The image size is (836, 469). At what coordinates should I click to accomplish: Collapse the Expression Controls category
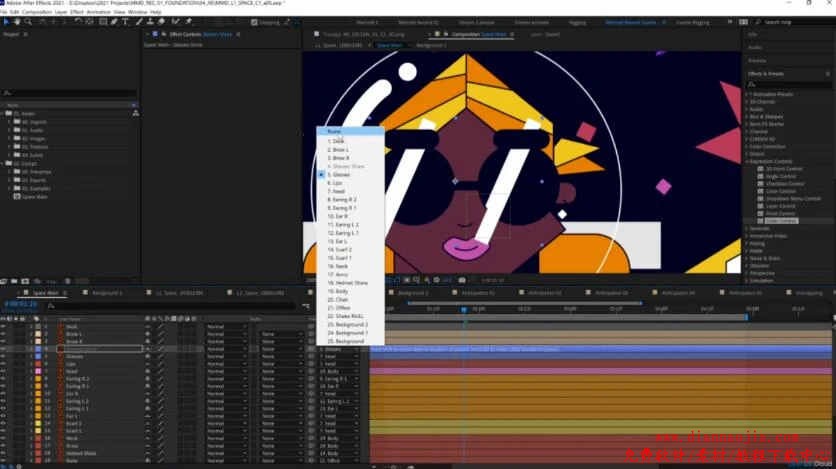[x=749, y=160]
